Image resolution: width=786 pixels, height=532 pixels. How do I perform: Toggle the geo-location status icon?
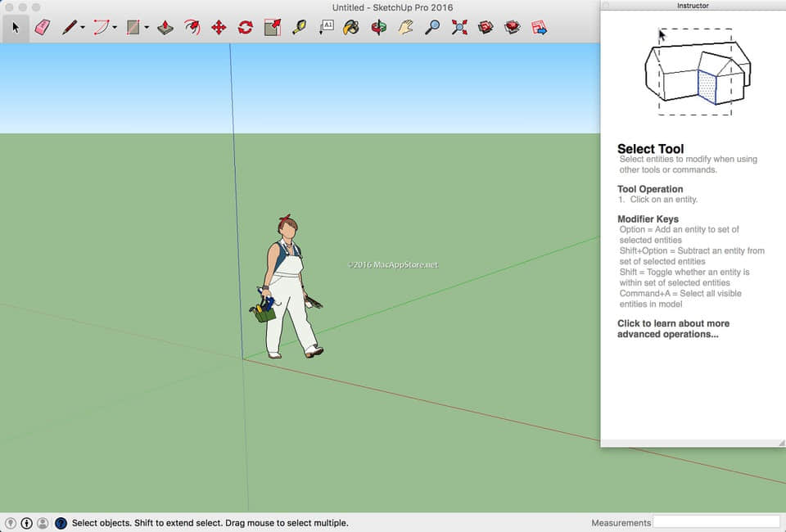pyautogui.click(x=11, y=523)
